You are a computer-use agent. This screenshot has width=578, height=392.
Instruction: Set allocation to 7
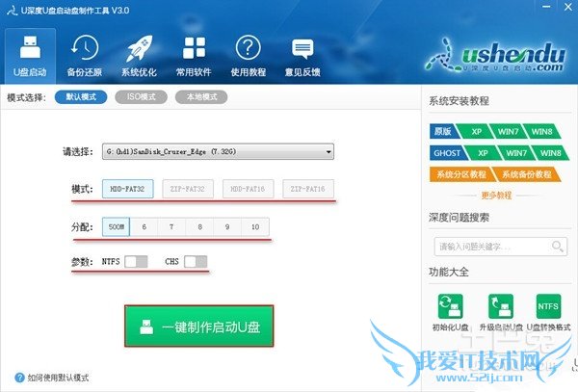click(171, 227)
